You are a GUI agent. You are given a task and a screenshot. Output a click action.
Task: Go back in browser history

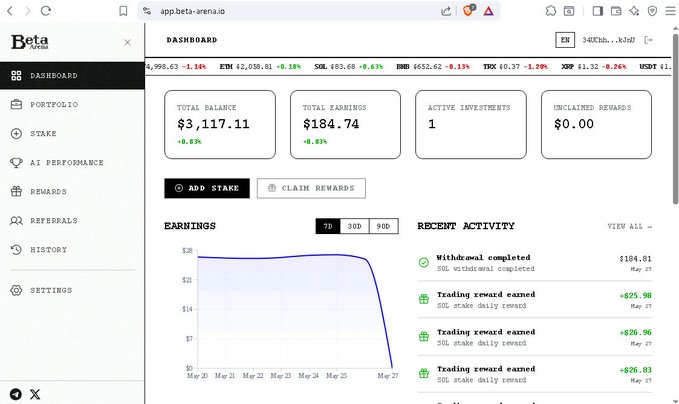pyautogui.click(x=10, y=11)
